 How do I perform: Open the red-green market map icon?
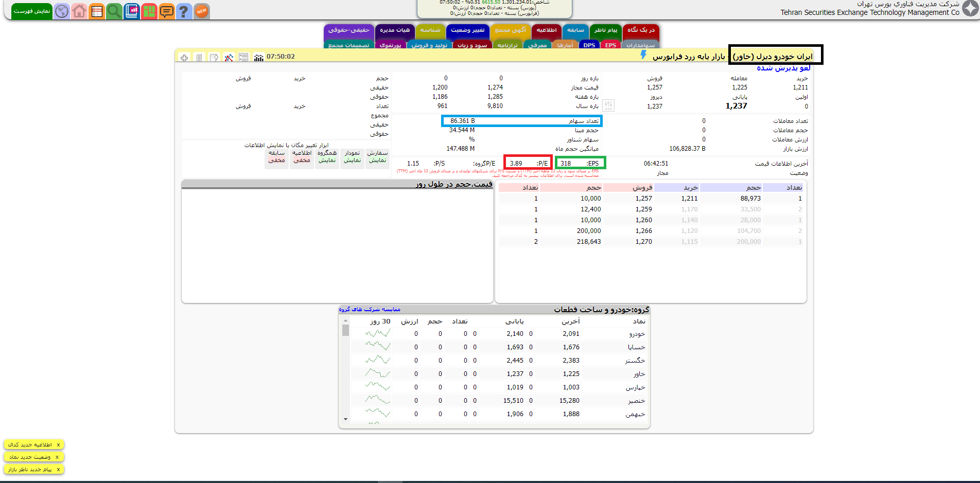coord(149,11)
